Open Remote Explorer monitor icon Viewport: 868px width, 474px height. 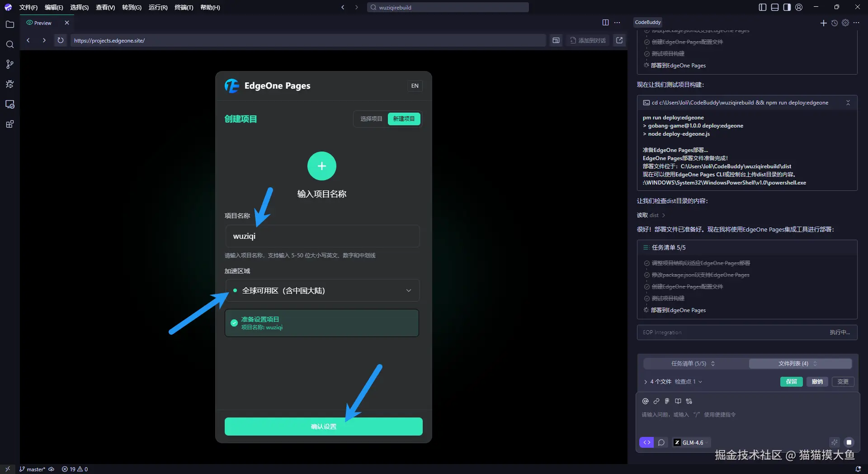coord(9,104)
